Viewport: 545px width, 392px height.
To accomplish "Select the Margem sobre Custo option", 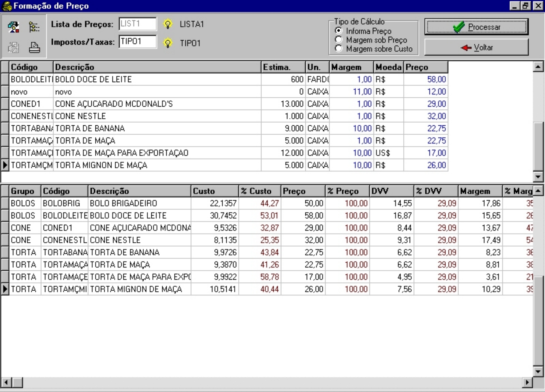I will (374, 49).
